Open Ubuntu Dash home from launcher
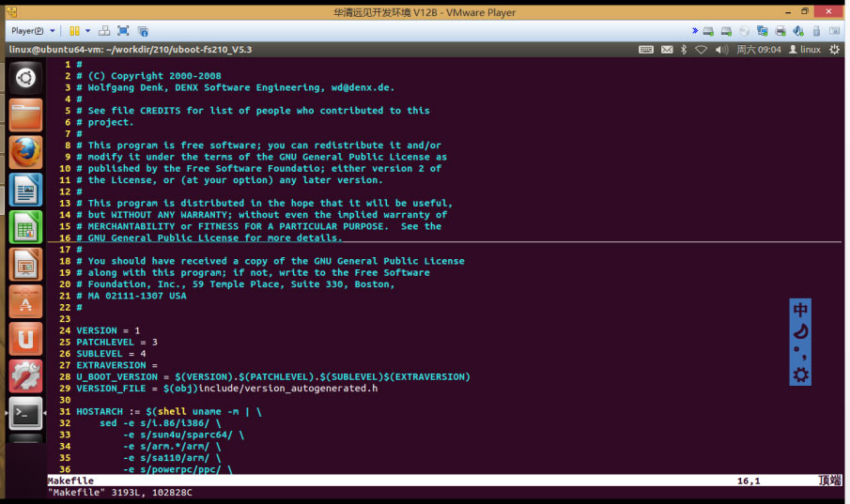Viewport: 850px width, 504px height. coord(25,78)
